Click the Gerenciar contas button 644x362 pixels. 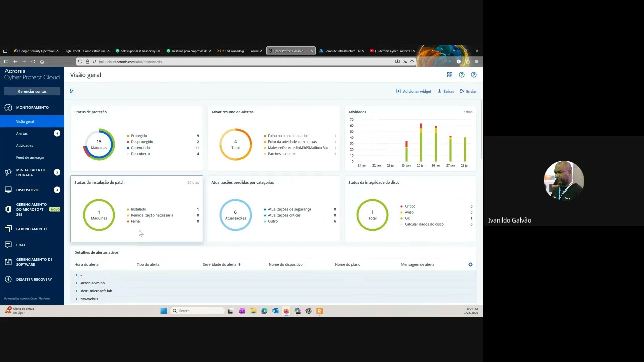coord(32,91)
